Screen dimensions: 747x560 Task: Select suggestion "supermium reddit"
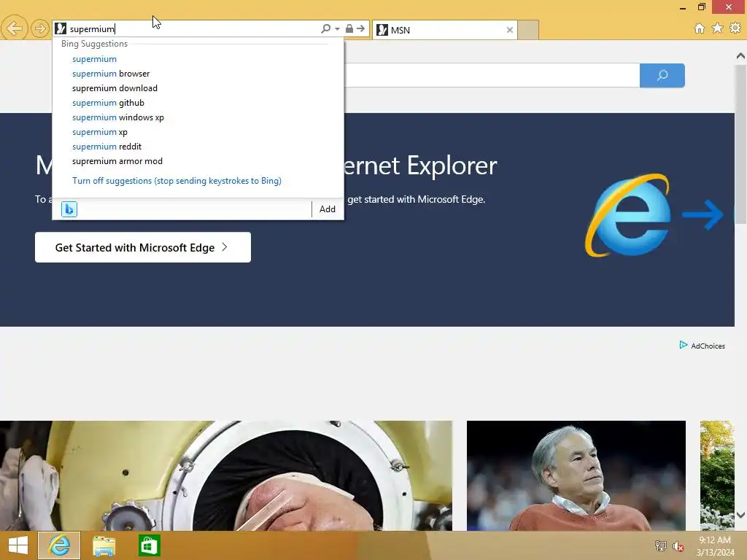107,147
